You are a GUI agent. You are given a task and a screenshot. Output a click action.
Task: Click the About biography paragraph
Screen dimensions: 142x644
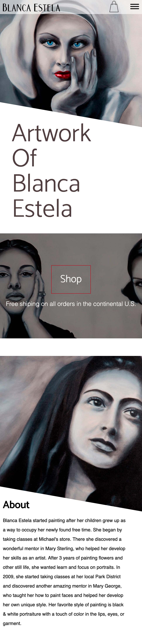64,572
